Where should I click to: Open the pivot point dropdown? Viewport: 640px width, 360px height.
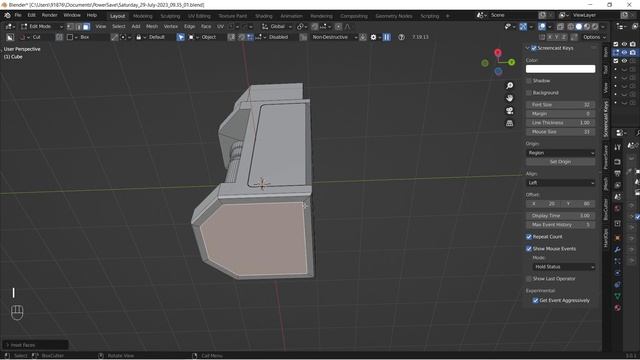coord(302,27)
